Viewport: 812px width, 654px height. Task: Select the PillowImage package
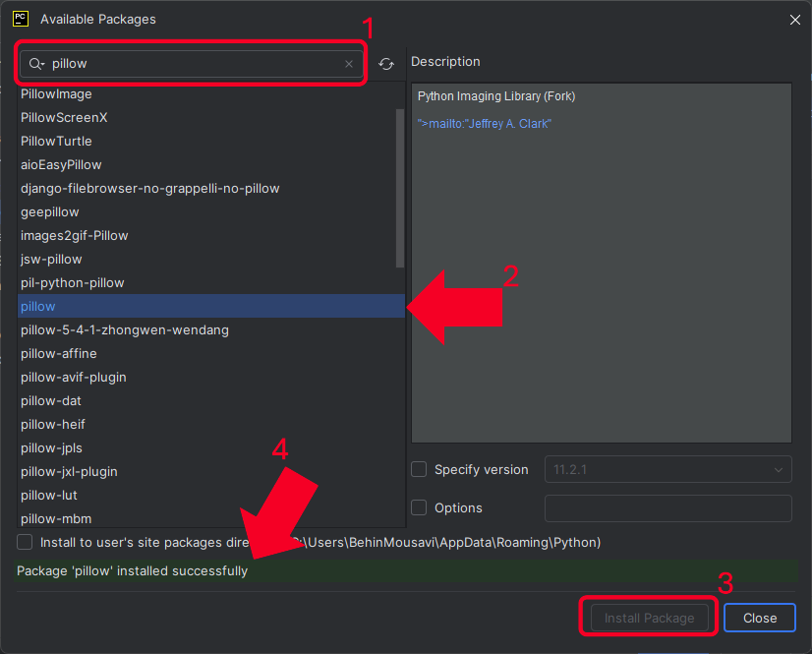[56, 94]
